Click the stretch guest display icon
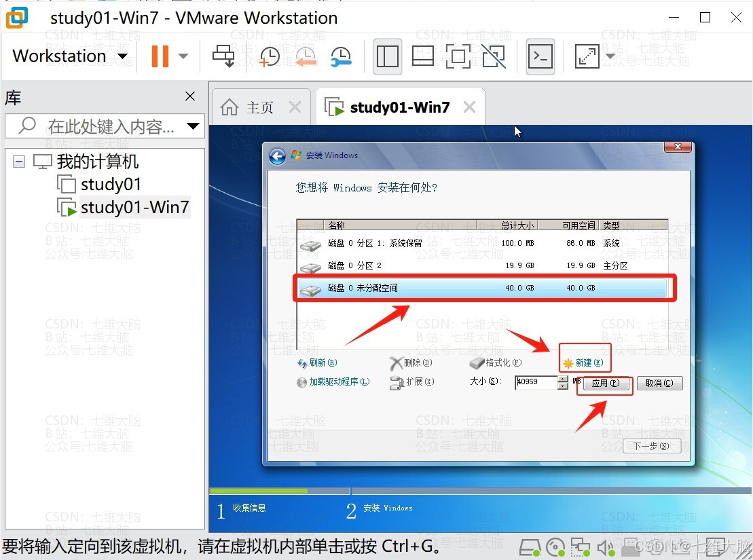The image size is (753, 560). coord(587,56)
